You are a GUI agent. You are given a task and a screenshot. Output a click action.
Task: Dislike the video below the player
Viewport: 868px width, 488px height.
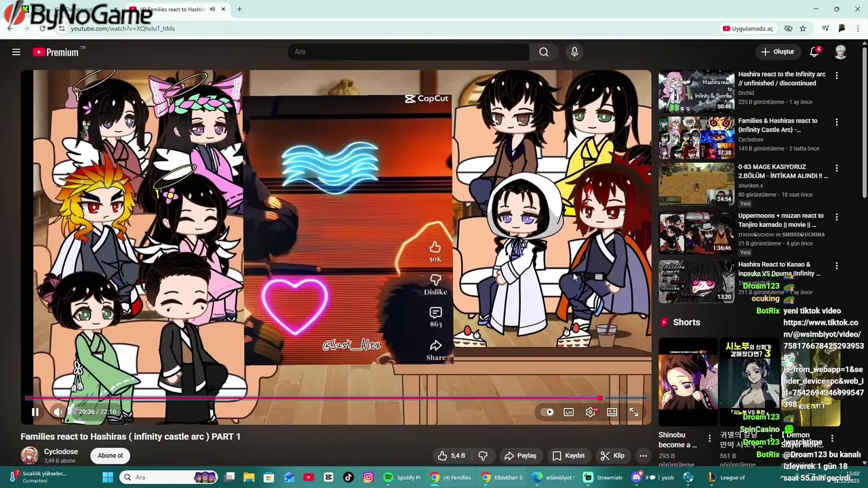pos(484,455)
